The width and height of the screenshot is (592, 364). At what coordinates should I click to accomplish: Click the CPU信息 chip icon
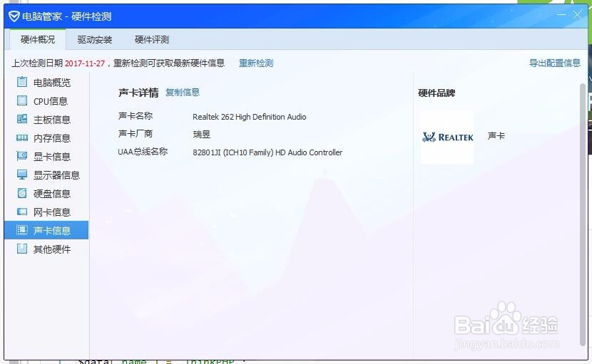[x=22, y=100]
